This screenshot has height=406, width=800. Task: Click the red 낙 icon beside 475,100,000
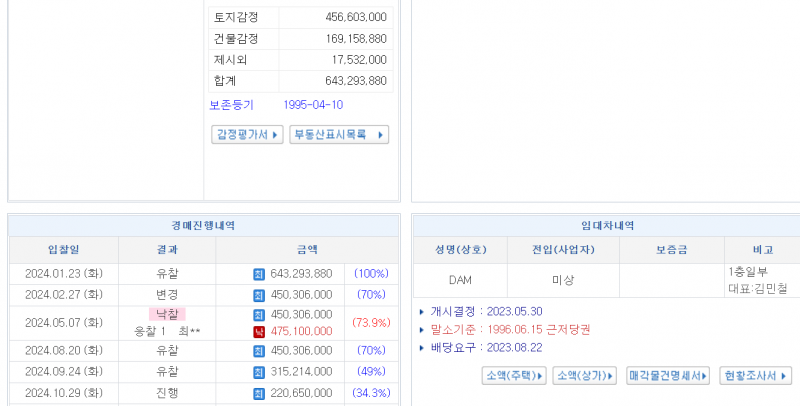tap(259, 331)
